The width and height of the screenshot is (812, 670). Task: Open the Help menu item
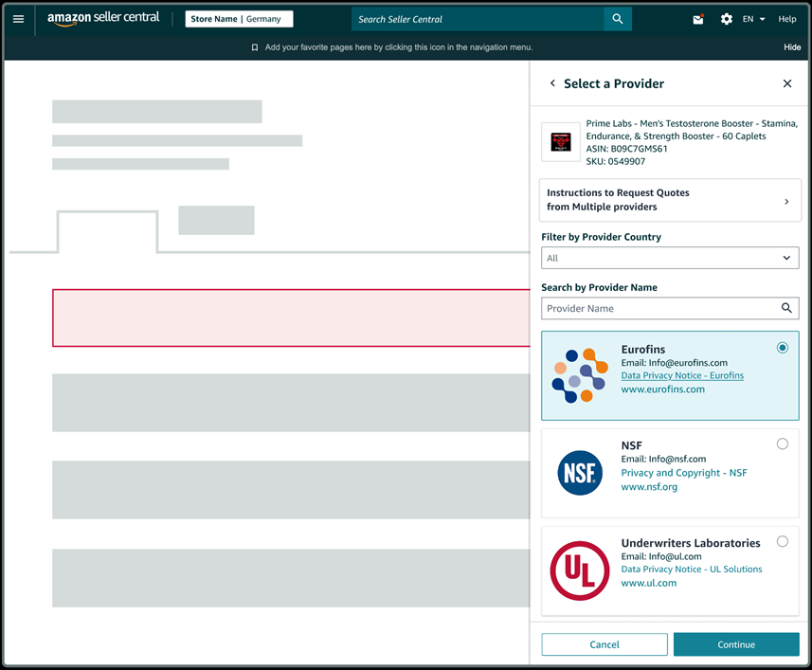786,19
